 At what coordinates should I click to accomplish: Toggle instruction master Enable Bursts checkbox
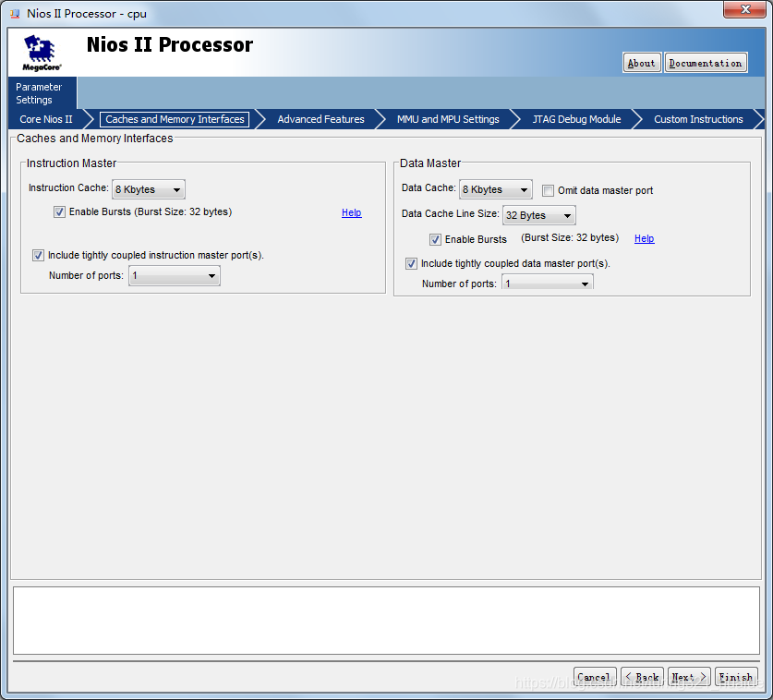[60, 212]
